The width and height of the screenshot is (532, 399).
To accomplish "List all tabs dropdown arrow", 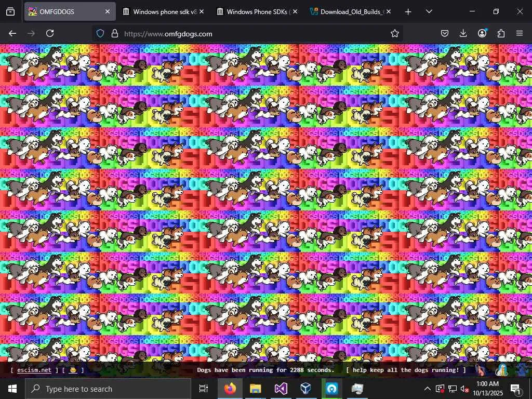I will (429, 11).
